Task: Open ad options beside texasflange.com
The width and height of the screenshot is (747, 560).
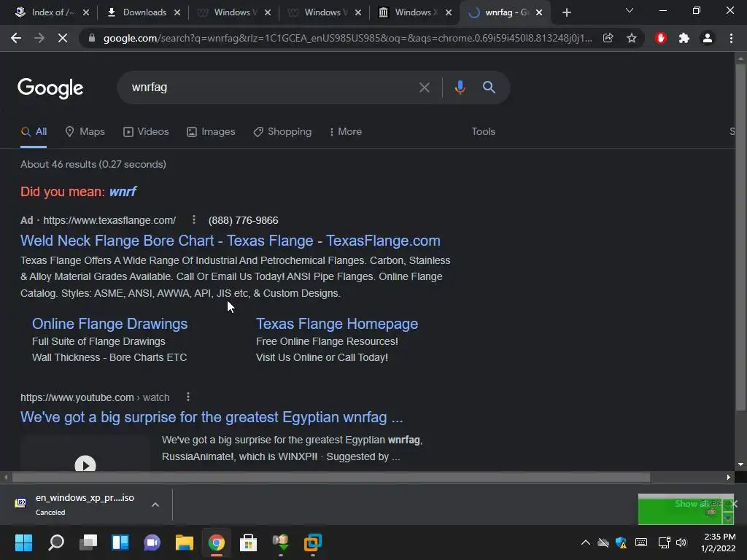Action: pyautogui.click(x=193, y=219)
